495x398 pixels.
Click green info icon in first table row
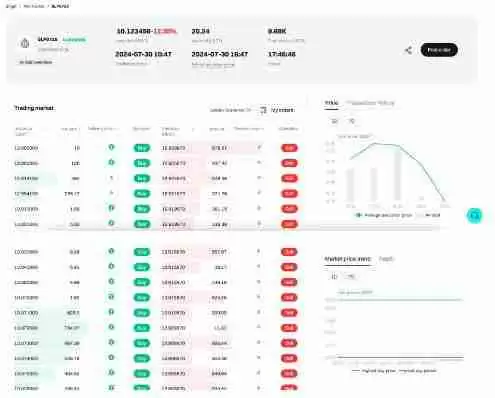pos(111,147)
